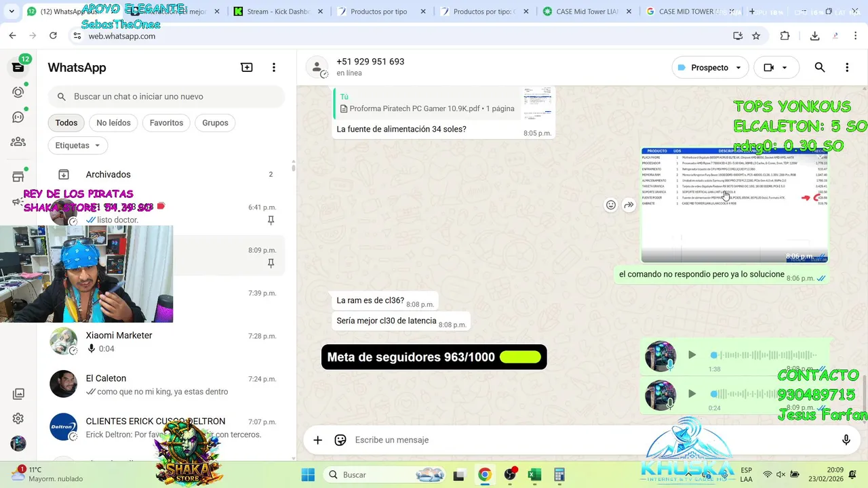Open the business tools storefront icon
868x488 pixels.
click(x=18, y=177)
